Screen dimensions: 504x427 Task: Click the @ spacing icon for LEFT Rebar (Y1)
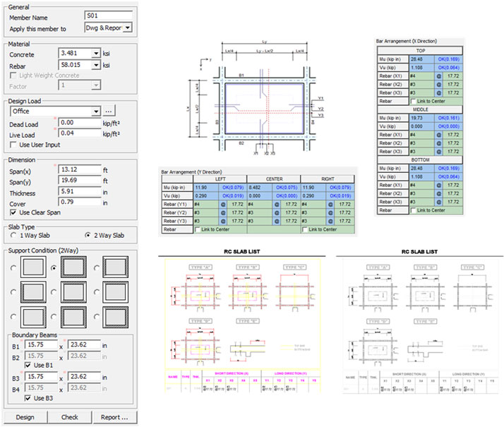tap(223, 205)
